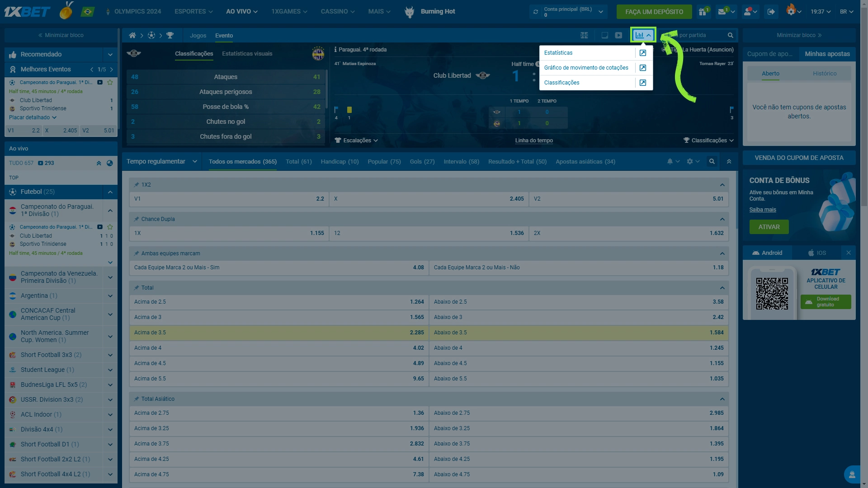Click the globe icon in Ao vivo
Viewport: 868px width, 488px height.
click(109, 163)
